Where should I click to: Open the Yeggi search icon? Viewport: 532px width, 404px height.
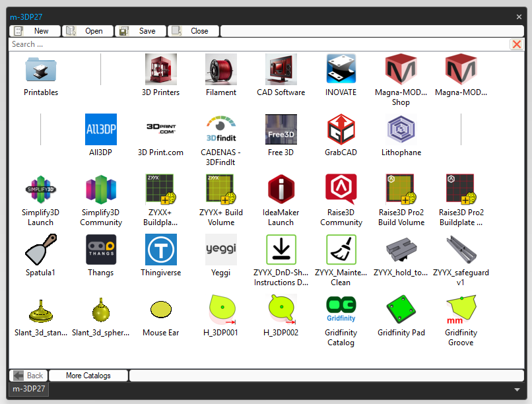[221, 250]
